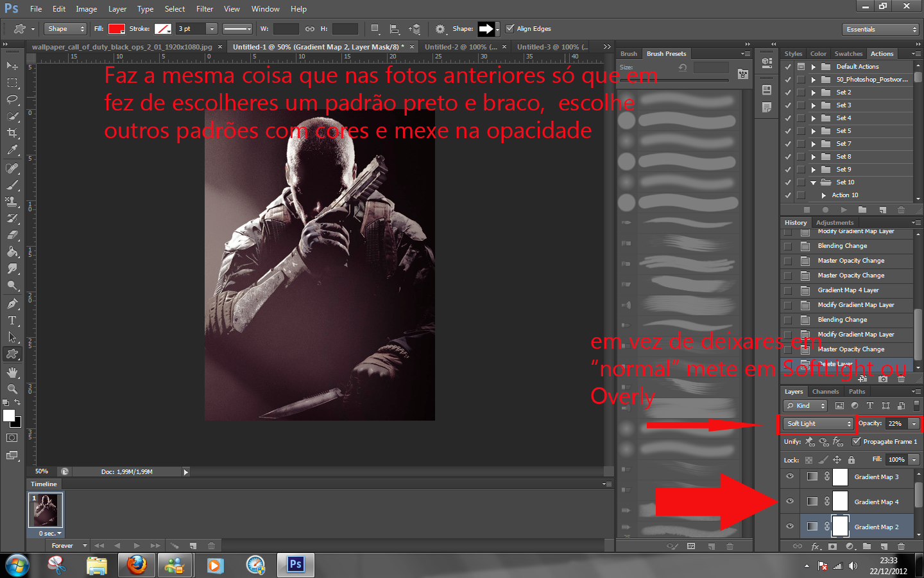The image size is (924, 578).
Task: Add a layer mask
Action: (832, 547)
